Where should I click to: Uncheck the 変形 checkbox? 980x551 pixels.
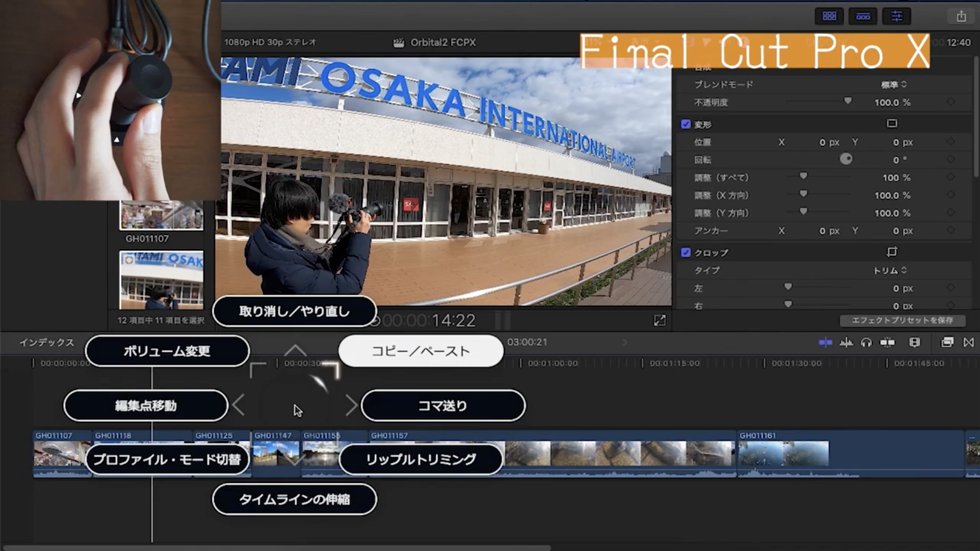pos(686,124)
